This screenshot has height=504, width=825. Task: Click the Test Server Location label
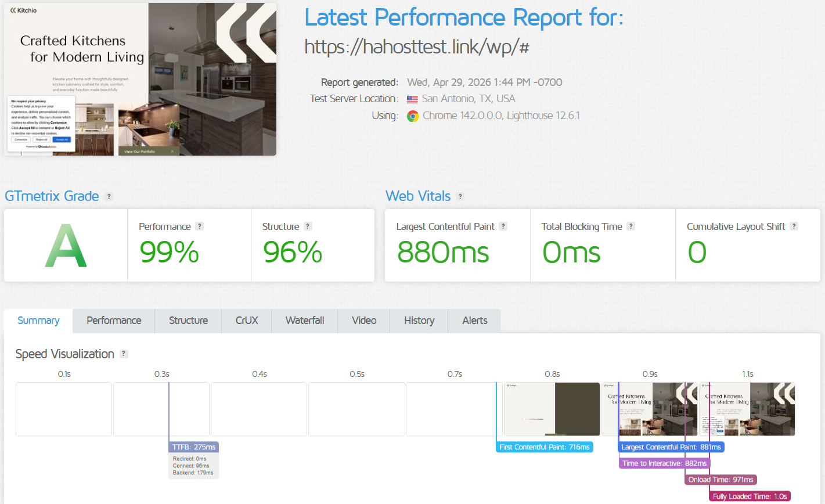[354, 99]
